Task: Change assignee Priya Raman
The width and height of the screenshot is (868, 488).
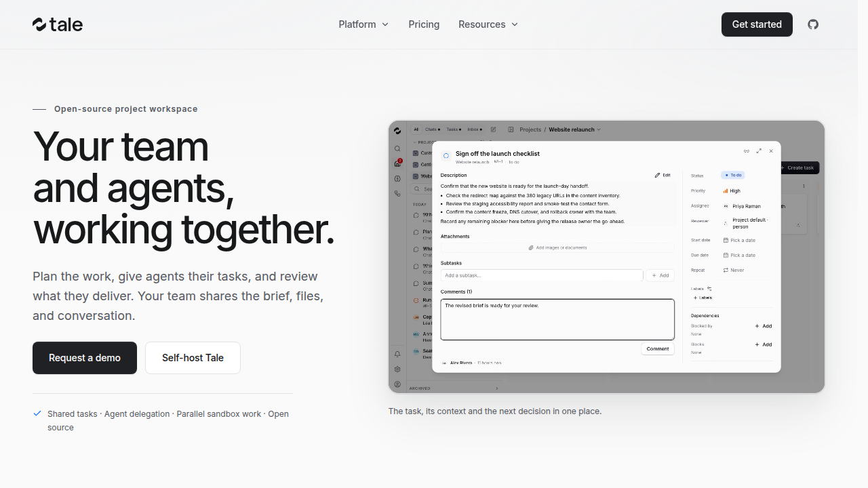Action: (x=742, y=206)
